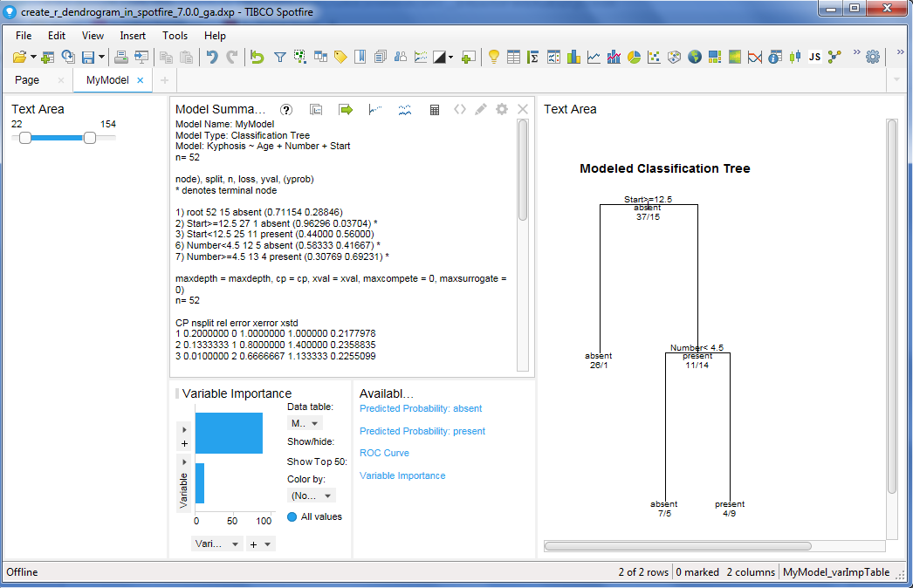Expand the arrow above the Variable label
913x588 pixels.
point(184,462)
